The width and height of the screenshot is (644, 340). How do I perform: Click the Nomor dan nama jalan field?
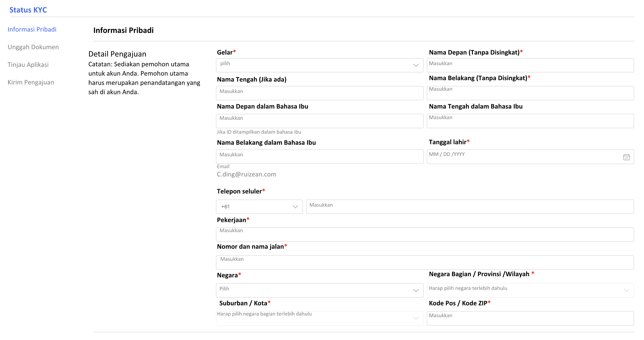[425, 262]
